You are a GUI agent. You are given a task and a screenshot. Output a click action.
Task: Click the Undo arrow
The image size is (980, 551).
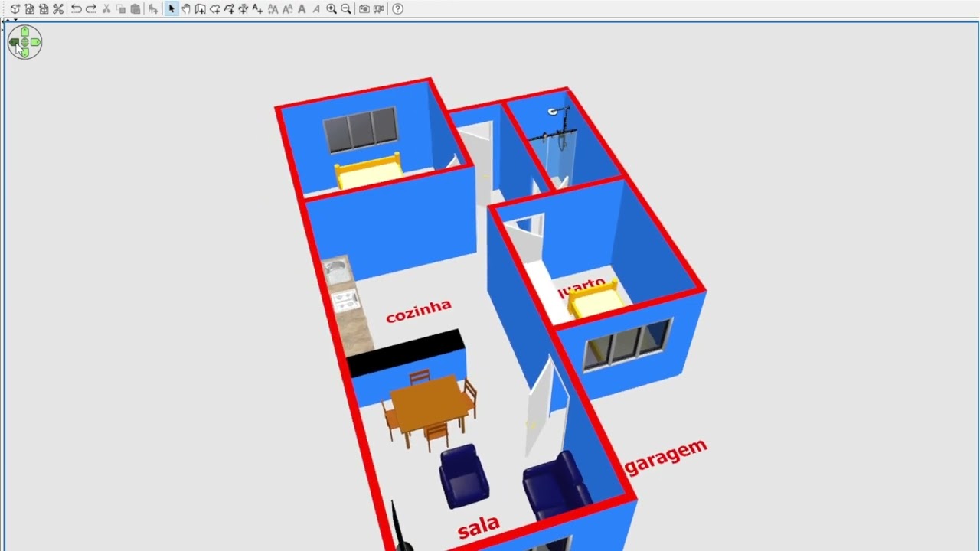point(77,9)
